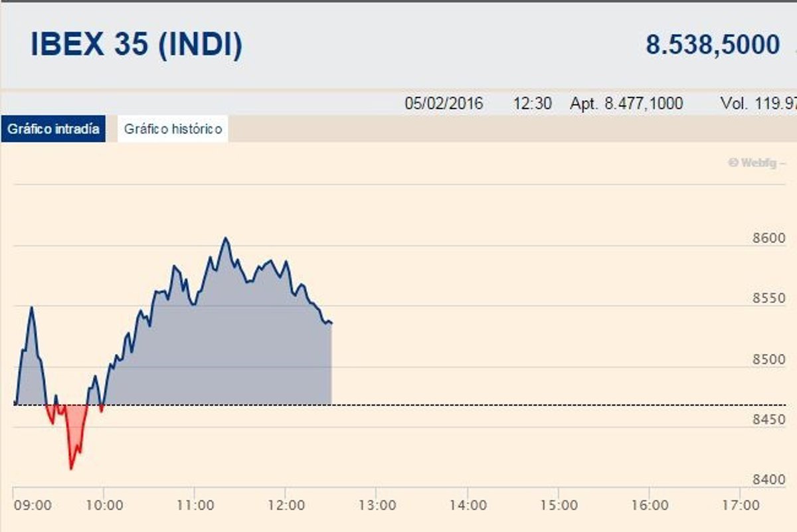Click the 11:00 time axis label

pos(195,505)
